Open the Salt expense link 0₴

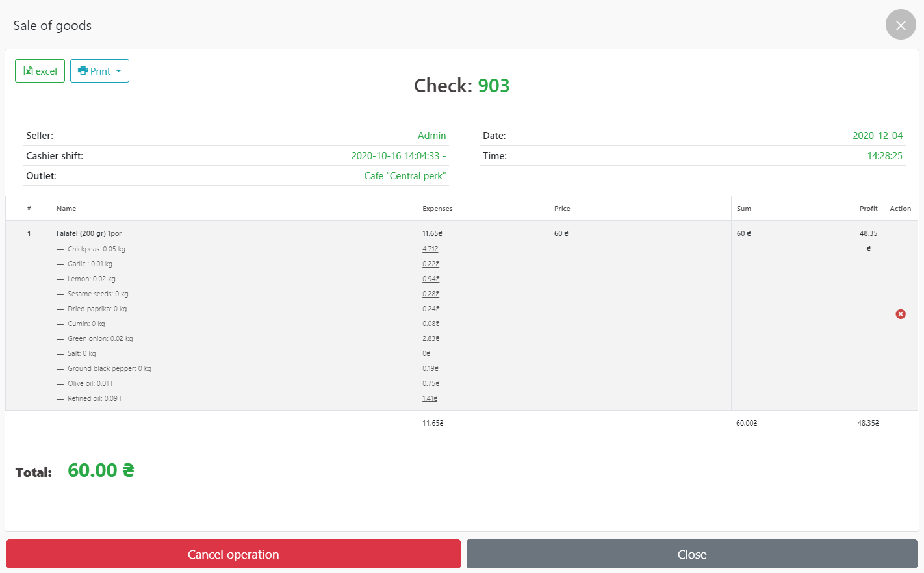pyautogui.click(x=426, y=353)
